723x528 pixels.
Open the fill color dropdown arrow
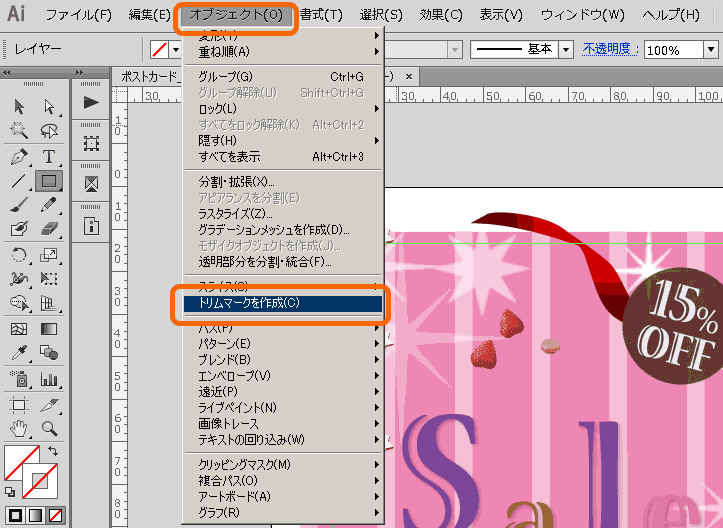tap(176, 49)
